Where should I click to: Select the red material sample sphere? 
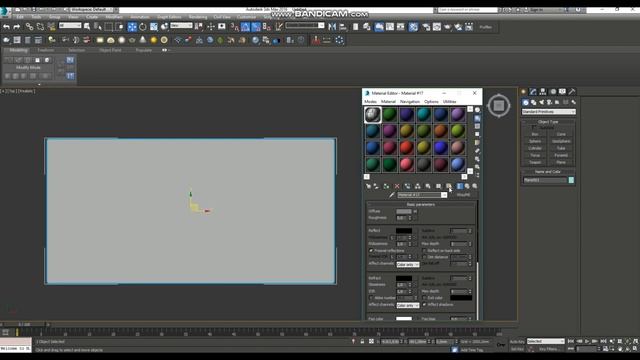pos(407,147)
